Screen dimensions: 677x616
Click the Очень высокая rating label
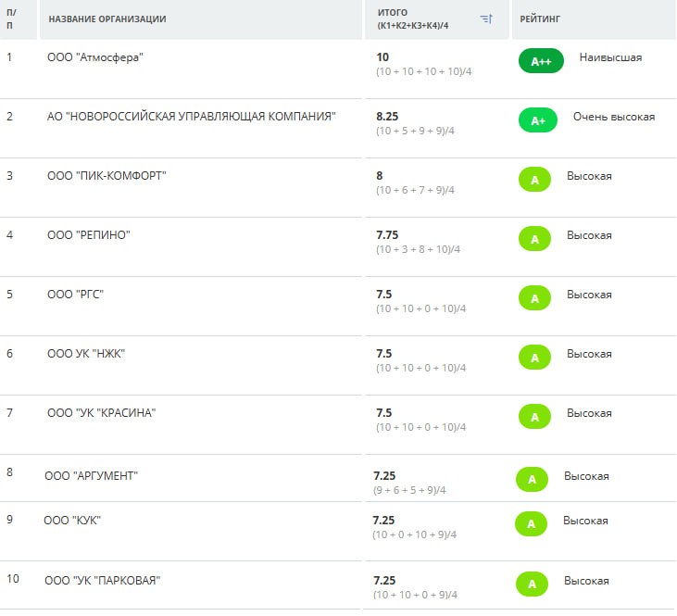[x=613, y=117]
